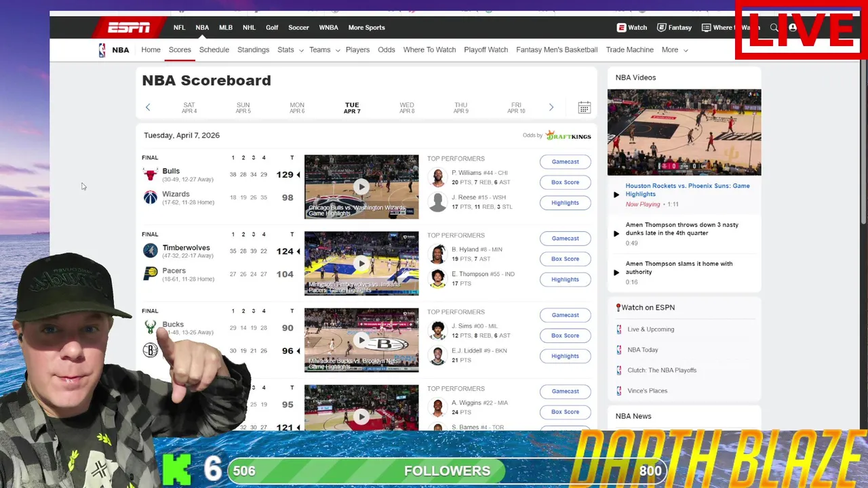Expand the Teams dropdown arrow
This screenshot has width=868, height=488.
(337, 50)
